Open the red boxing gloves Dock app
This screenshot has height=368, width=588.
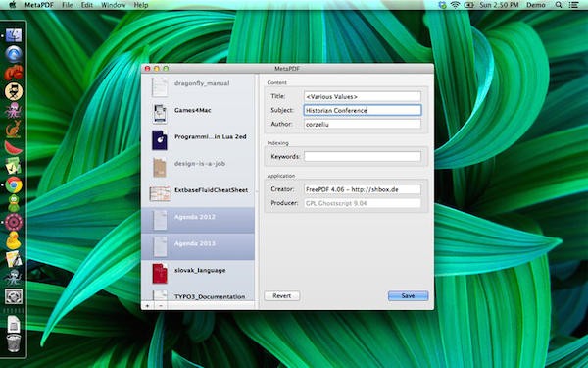coord(14,73)
